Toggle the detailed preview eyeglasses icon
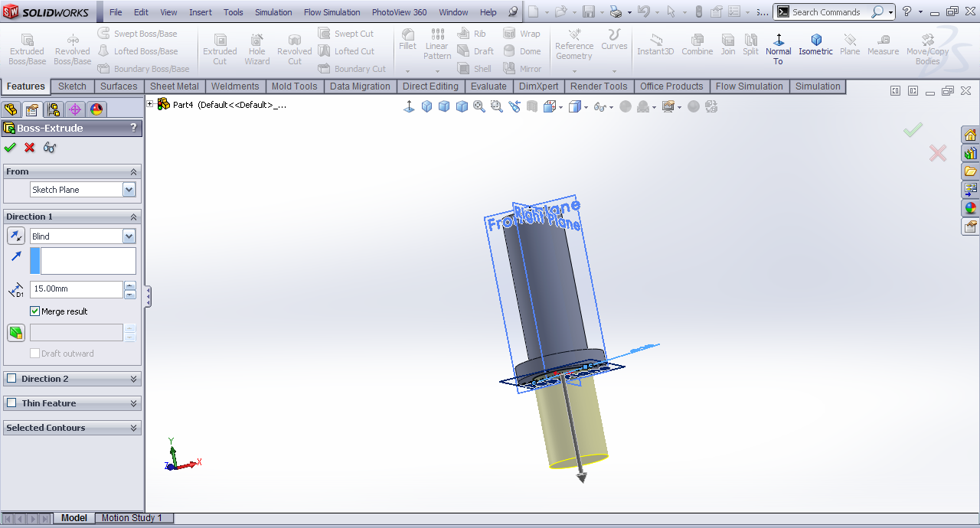The width and height of the screenshot is (980, 528). click(50, 148)
